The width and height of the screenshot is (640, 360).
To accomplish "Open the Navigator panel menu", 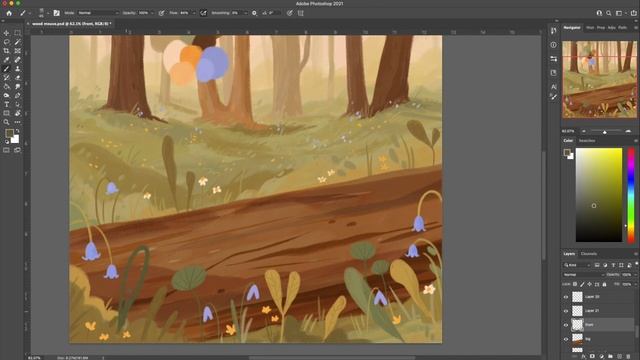I will (636, 28).
